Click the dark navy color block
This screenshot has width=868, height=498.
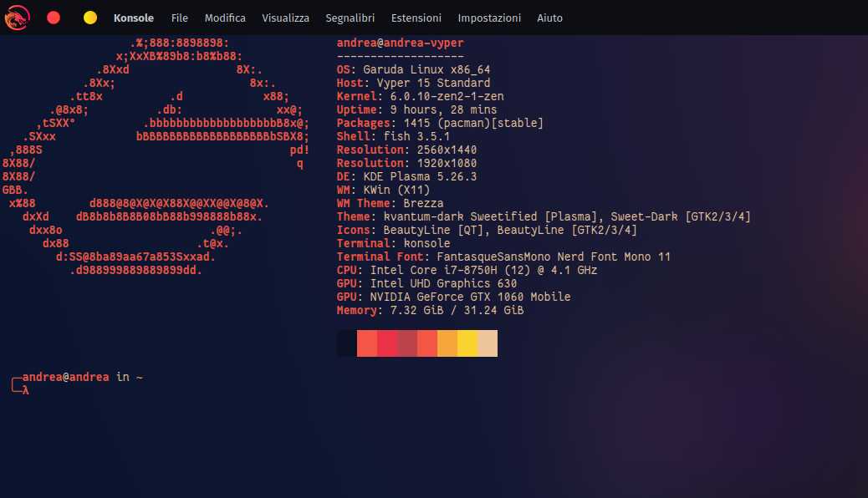(346, 343)
